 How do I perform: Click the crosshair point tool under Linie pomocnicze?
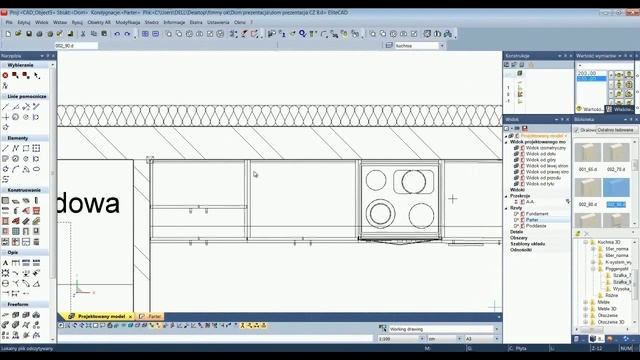(x=5, y=117)
